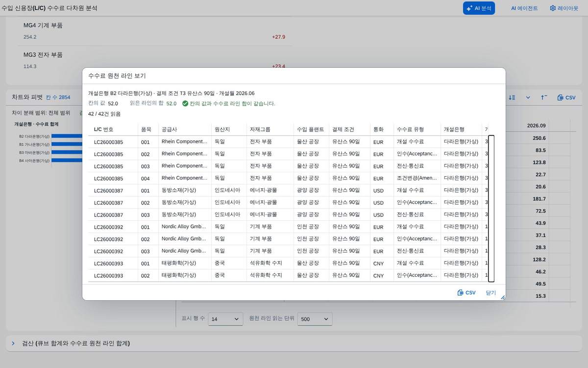Select 전자 부품 in LC26000385 row 003
The image size is (588, 368).
(x=261, y=166)
